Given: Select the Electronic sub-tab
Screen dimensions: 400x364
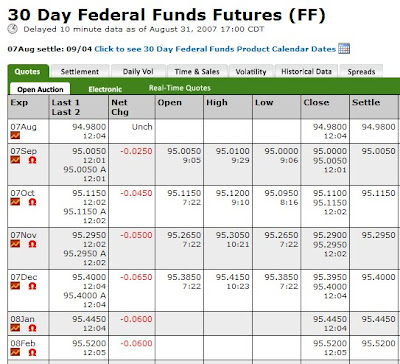Looking at the screenshot, I should (x=105, y=89).
